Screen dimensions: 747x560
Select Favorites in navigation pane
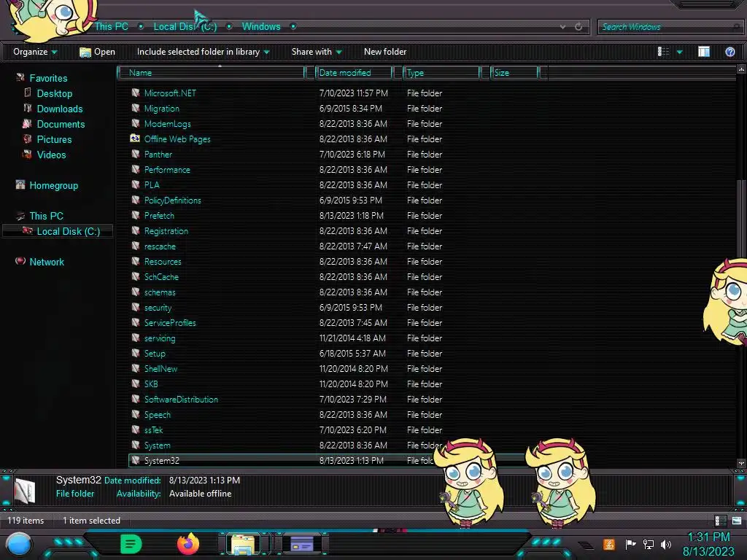pos(48,78)
